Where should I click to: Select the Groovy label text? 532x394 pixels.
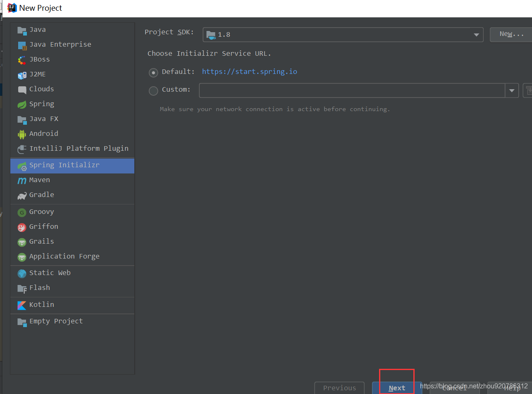[42, 212]
